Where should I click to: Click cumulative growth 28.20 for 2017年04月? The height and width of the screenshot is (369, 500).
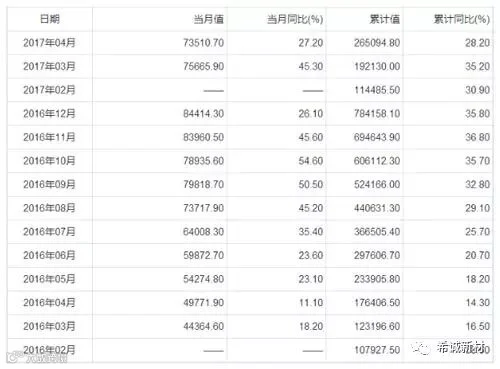click(x=478, y=43)
